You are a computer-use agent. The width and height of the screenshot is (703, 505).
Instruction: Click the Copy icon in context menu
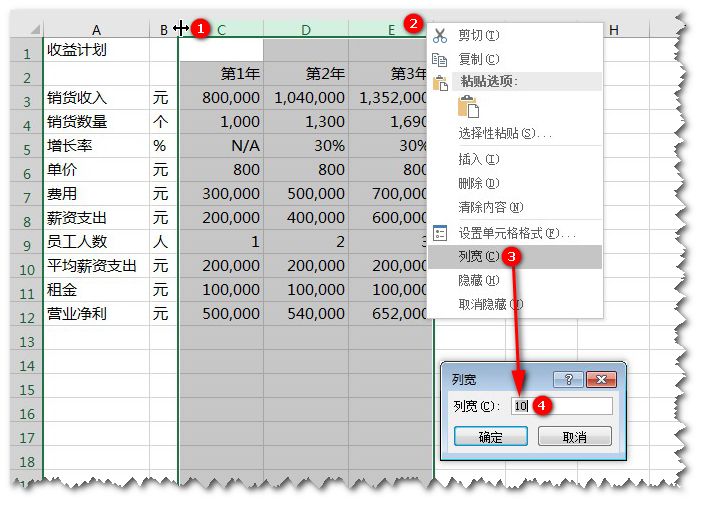coord(439,59)
